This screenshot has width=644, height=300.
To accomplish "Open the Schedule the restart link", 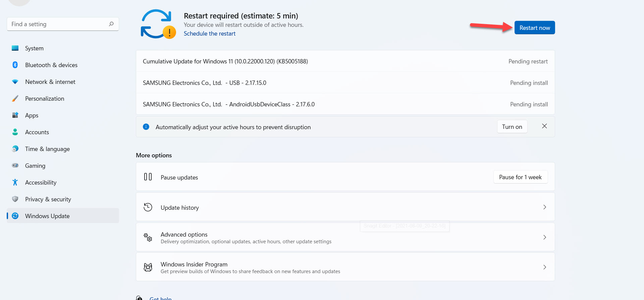I will (x=210, y=34).
